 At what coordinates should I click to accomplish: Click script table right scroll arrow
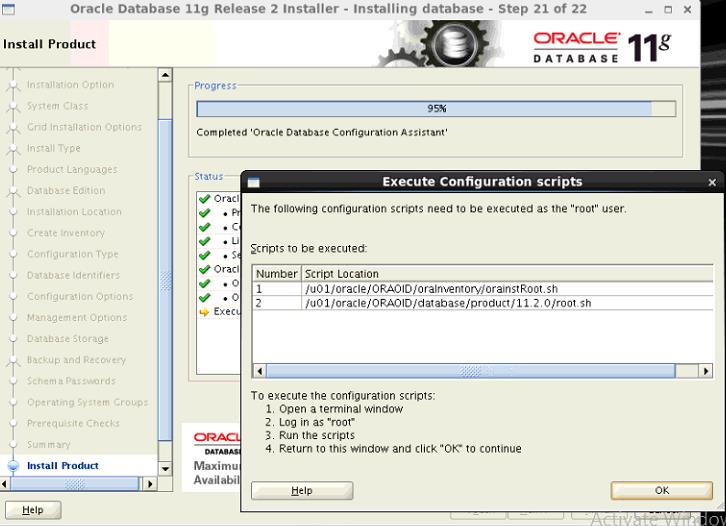click(x=706, y=371)
